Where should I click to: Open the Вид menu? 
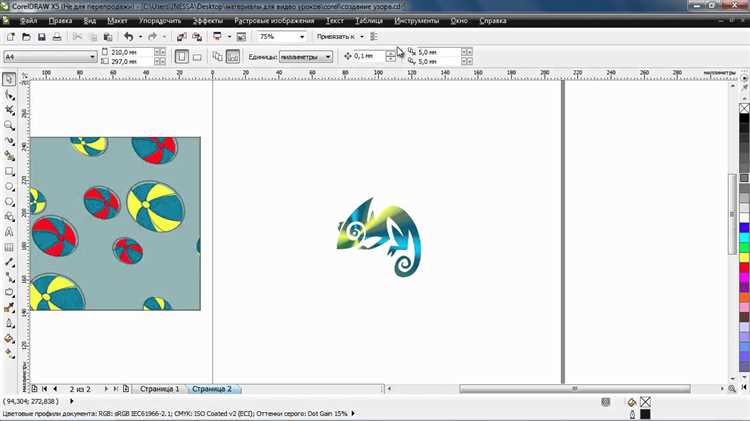coord(90,21)
